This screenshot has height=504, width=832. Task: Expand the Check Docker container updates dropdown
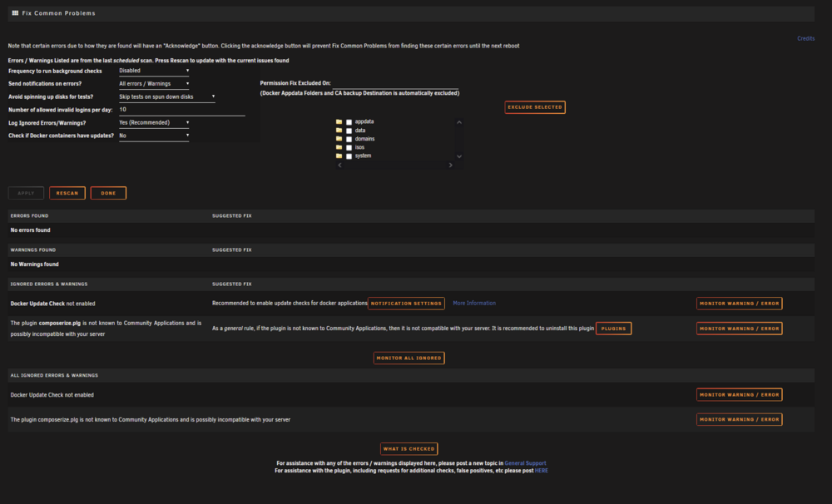pos(154,136)
